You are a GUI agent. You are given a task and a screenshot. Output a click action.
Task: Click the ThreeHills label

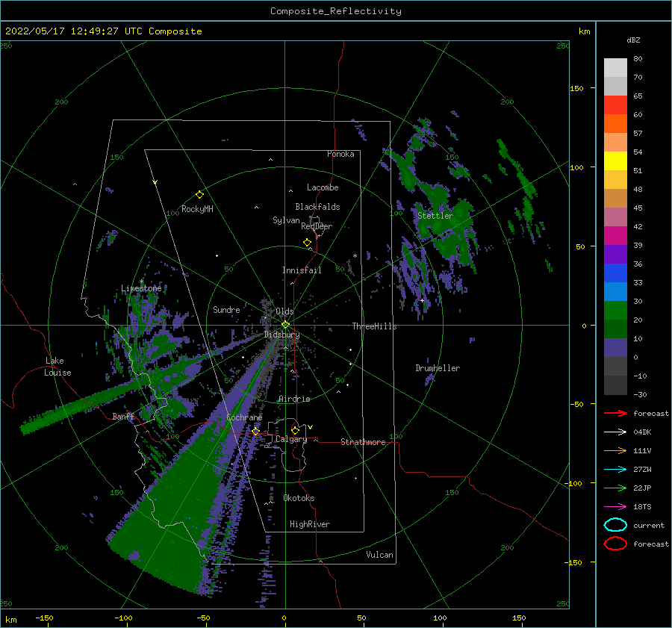(374, 326)
